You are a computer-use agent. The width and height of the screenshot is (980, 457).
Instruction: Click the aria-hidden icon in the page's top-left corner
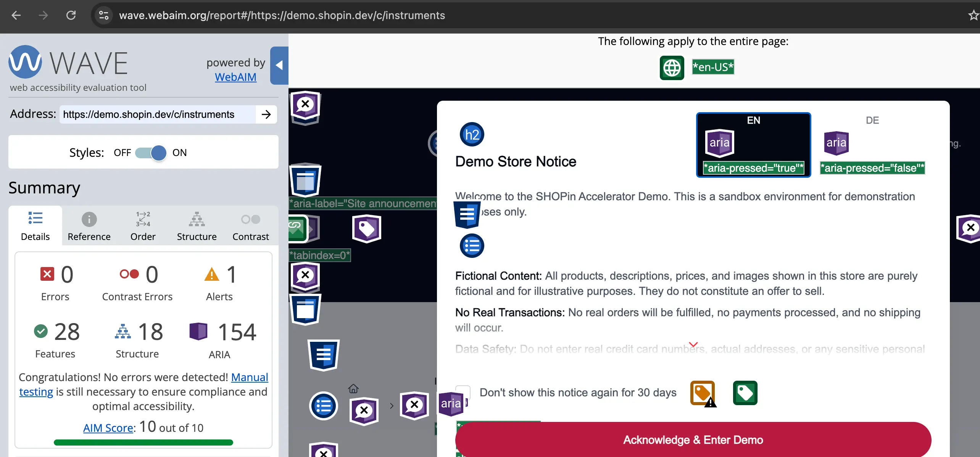pyautogui.click(x=305, y=105)
